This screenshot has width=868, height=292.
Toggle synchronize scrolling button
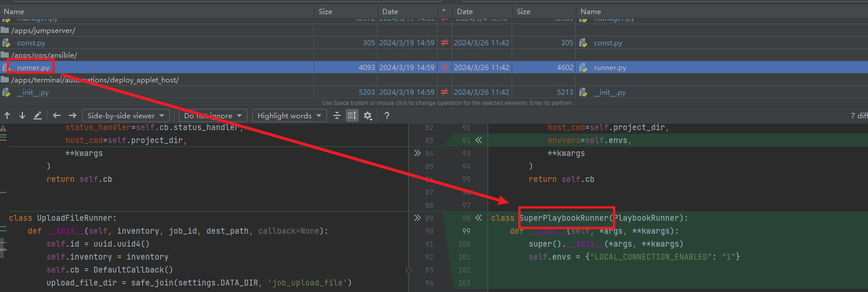tap(352, 116)
